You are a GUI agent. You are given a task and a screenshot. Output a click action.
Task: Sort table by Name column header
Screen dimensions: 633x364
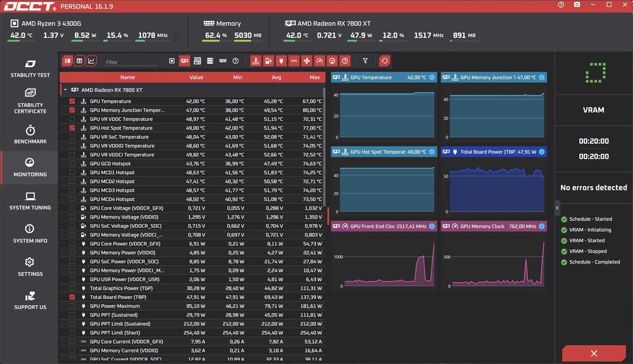click(x=128, y=77)
